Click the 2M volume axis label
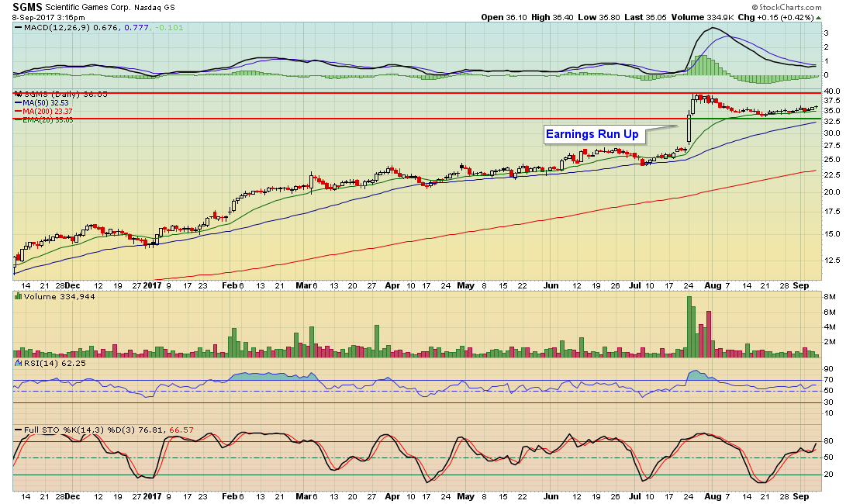This screenshot has height=504, width=853. click(x=829, y=342)
